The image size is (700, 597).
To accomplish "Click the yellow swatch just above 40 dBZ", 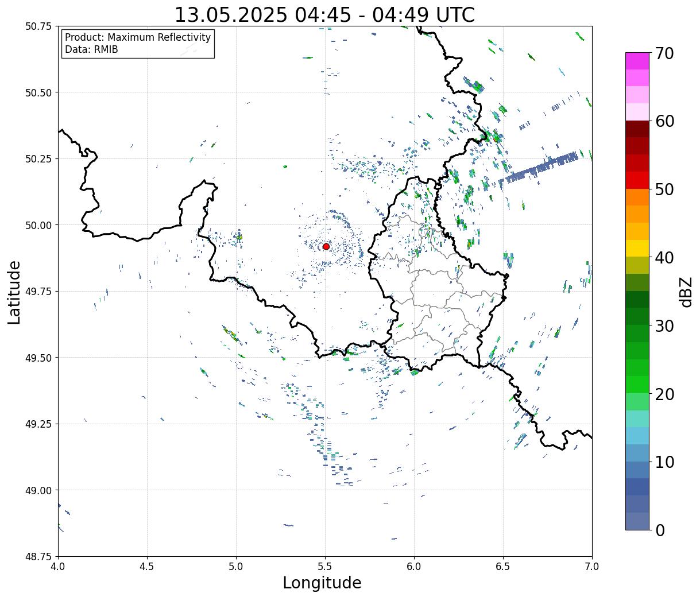I will coord(637,248).
